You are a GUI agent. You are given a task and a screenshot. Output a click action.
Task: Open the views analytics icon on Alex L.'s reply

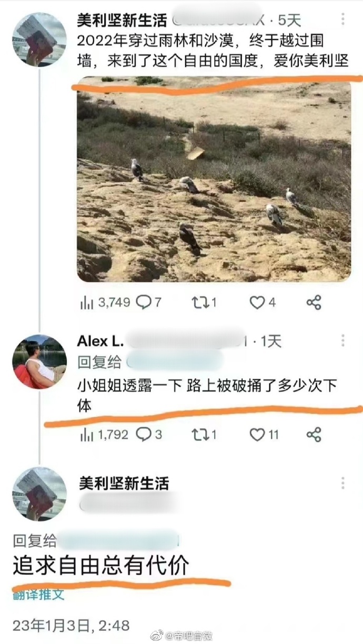pos(86,435)
